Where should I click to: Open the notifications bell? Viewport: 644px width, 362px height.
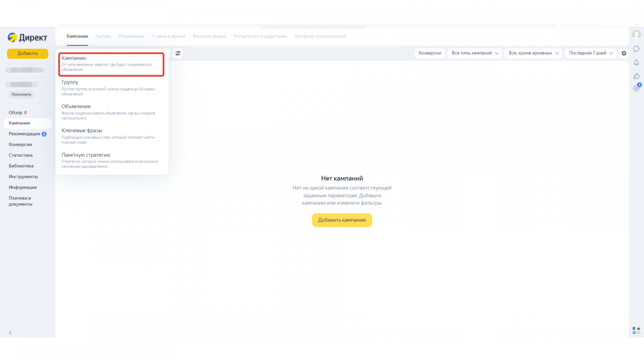point(636,62)
